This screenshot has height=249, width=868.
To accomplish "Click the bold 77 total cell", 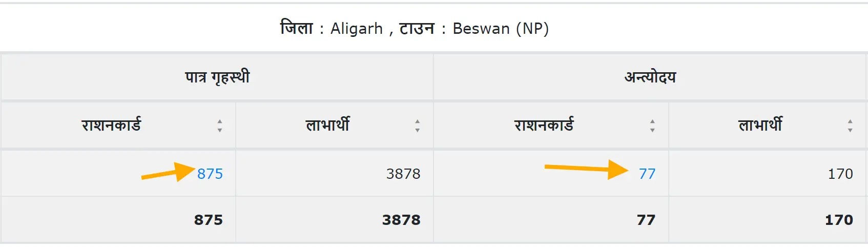I will point(646,220).
